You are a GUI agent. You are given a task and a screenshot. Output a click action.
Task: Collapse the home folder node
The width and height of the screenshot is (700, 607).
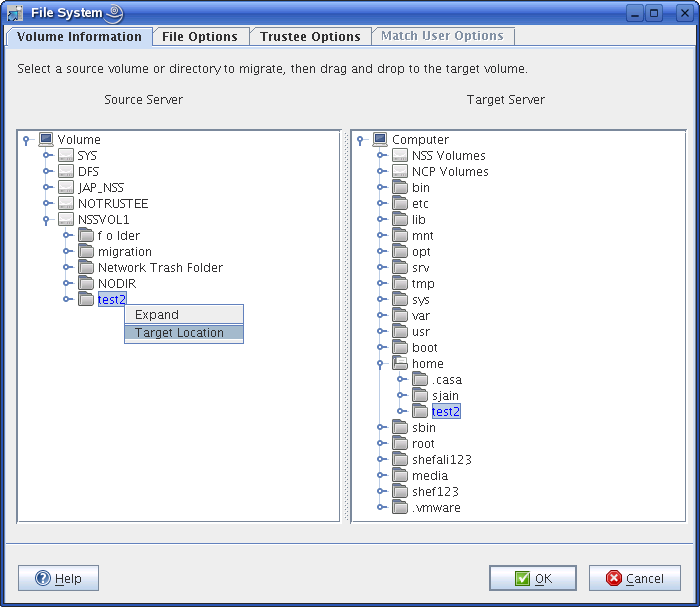[x=381, y=364]
